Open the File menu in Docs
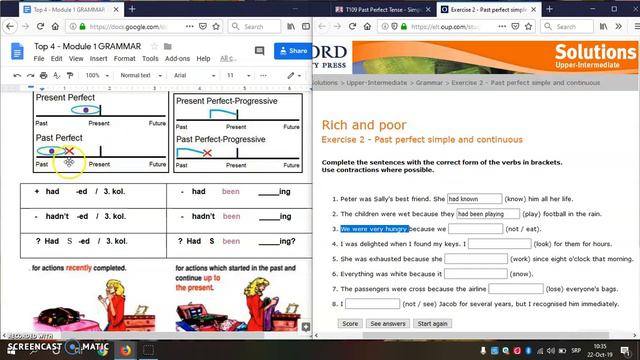The height and width of the screenshot is (360, 640). [x=39, y=59]
